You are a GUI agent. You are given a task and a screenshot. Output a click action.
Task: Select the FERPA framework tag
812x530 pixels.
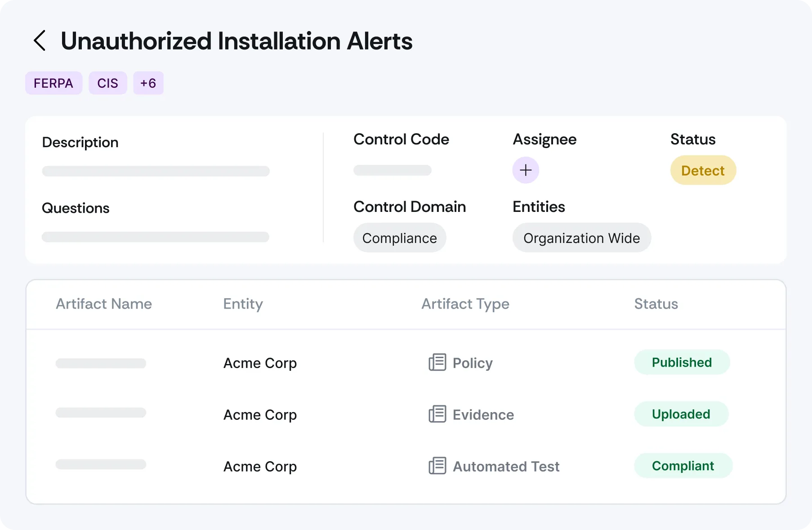[x=54, y=83]
